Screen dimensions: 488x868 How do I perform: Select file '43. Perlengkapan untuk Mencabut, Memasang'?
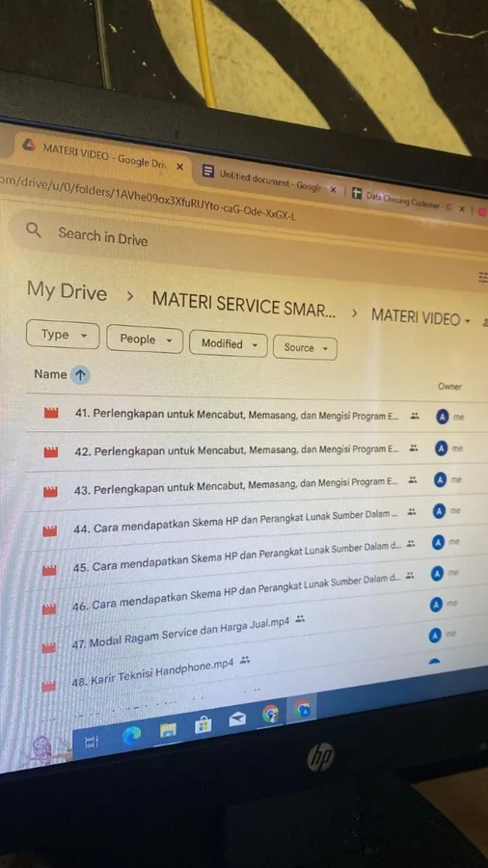click(235, 485)
